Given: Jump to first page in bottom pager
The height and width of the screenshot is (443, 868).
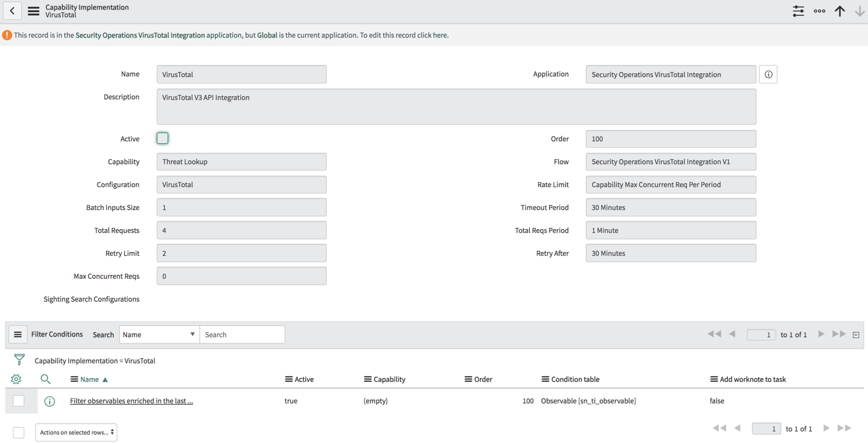Looking at the screenshot, I should [x=720, y=428].
